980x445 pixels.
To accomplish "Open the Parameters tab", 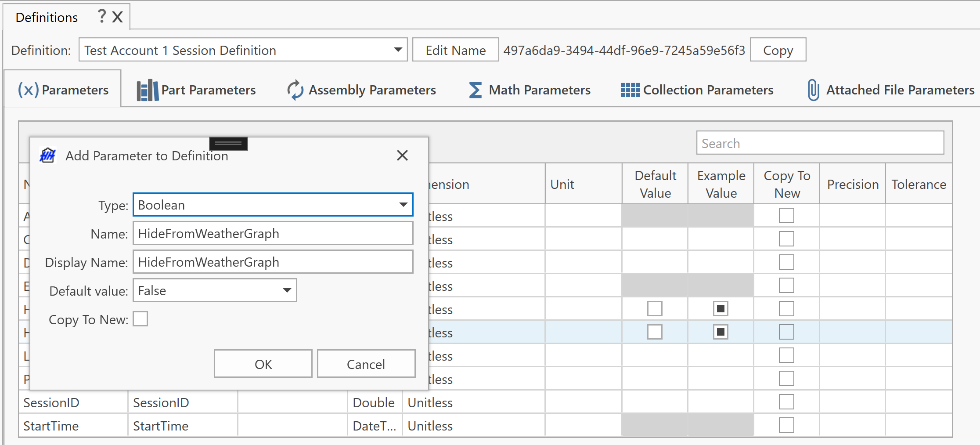I will [63, 90].
